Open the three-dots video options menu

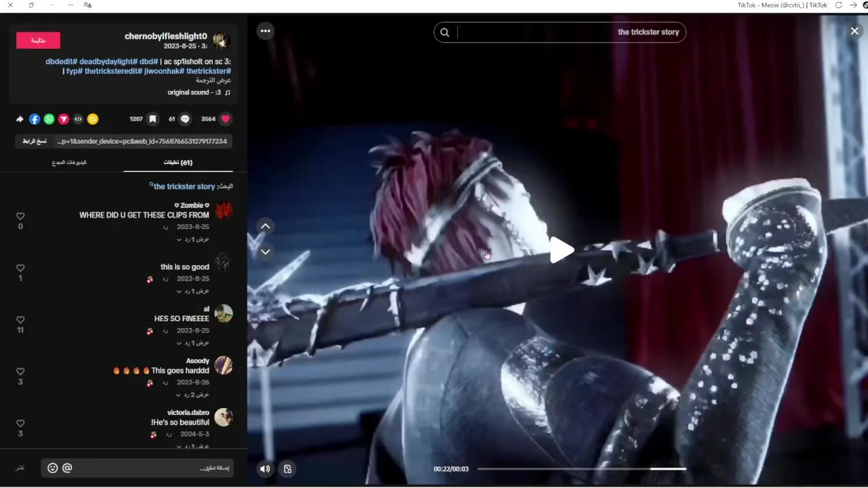point(265,31)
